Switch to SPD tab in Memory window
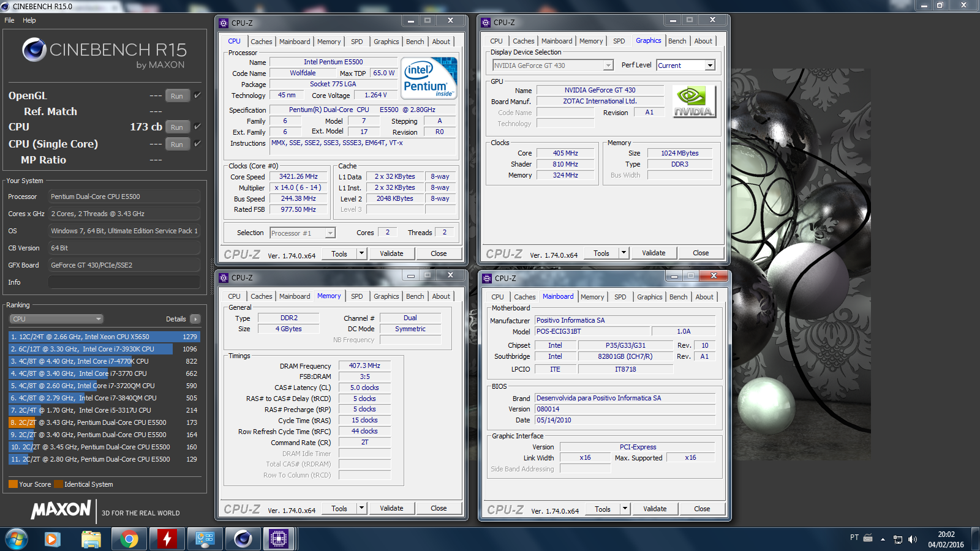 (x=357, y=296)
